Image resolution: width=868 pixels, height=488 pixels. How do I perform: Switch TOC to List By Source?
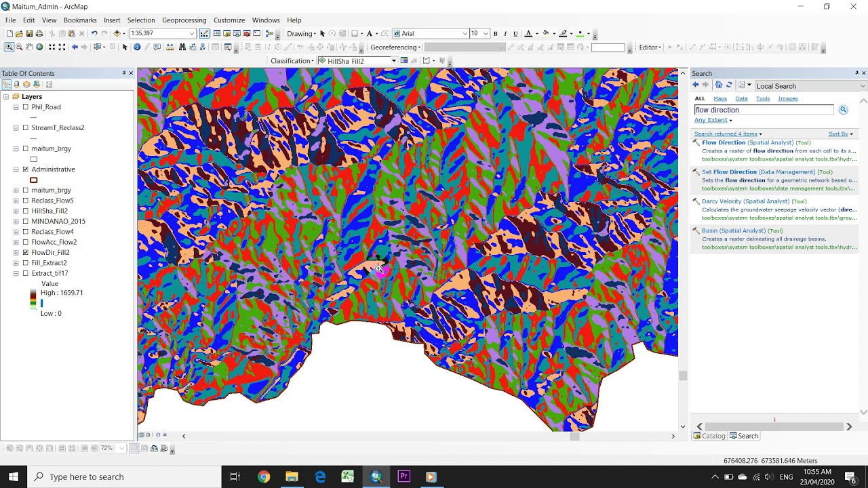point(17,85)
